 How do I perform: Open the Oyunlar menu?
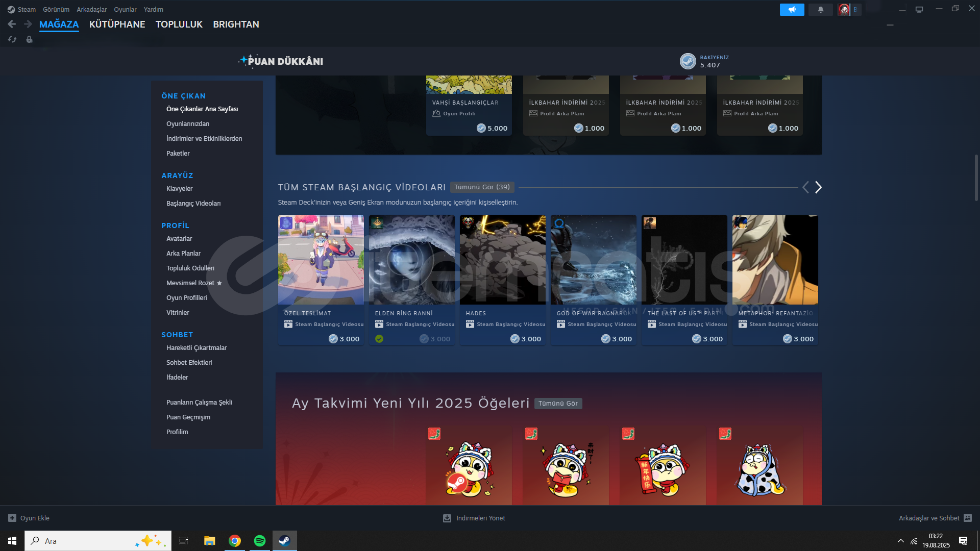[125, 10]
